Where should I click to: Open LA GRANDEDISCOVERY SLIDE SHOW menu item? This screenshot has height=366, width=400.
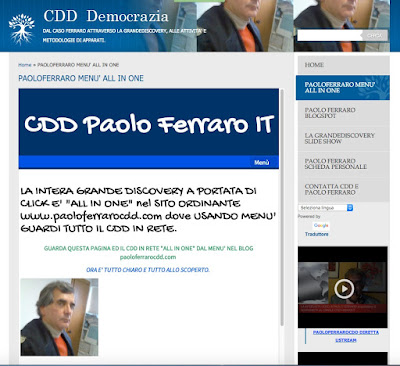pyautogui.click(x=343, y=138)
